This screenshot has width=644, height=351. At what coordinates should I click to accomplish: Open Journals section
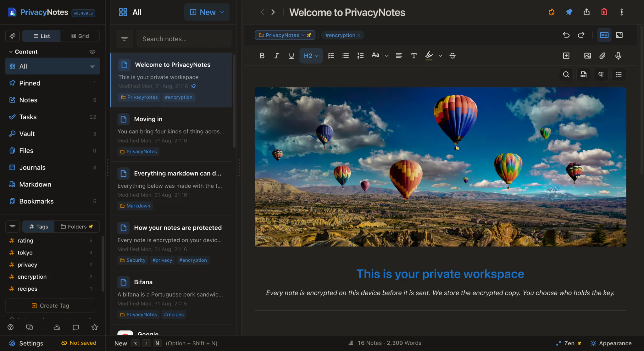[53, 167]
